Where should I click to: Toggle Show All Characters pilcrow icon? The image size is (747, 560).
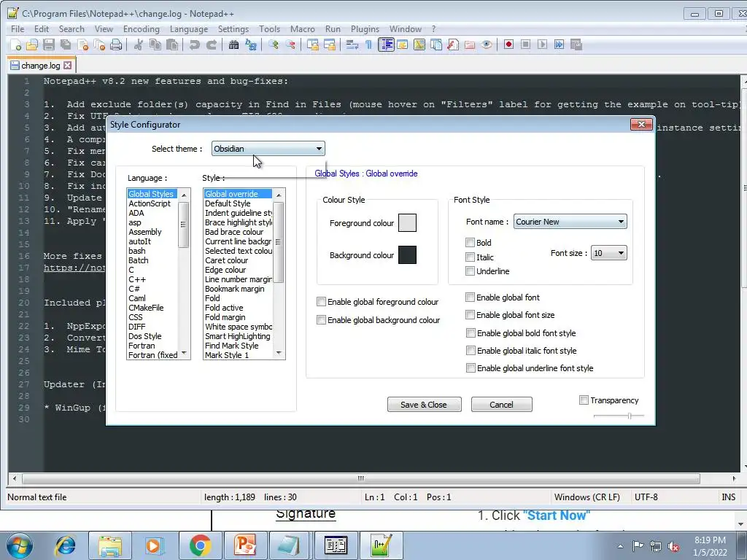click(368, 44)
